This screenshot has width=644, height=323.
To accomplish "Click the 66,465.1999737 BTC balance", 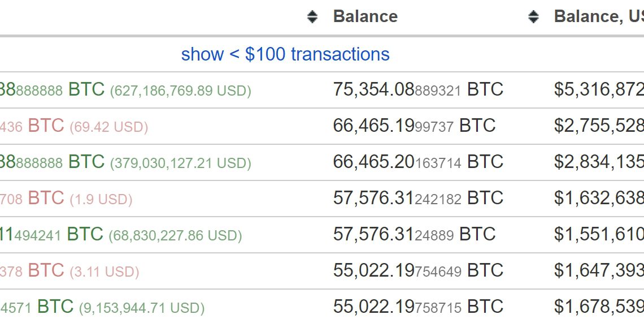I will (414, 126).
